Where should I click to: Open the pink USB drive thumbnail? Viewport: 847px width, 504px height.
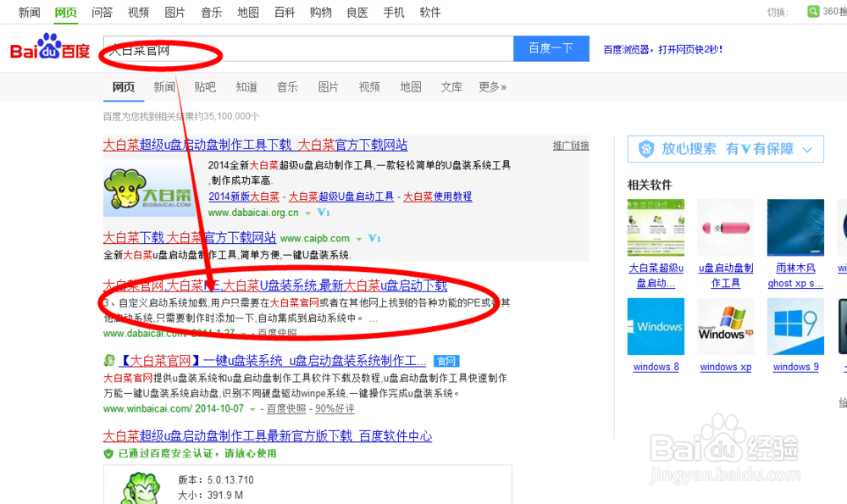click(x=726, y=227)
